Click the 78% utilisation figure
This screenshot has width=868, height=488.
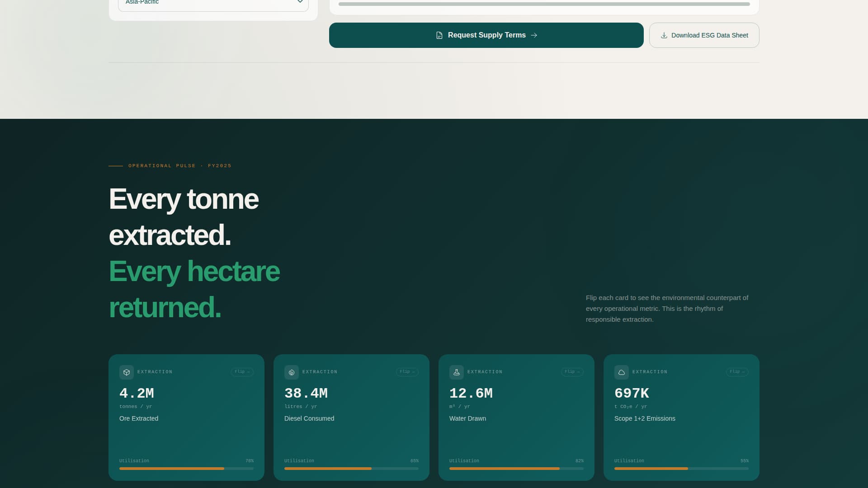pos(250,461)
